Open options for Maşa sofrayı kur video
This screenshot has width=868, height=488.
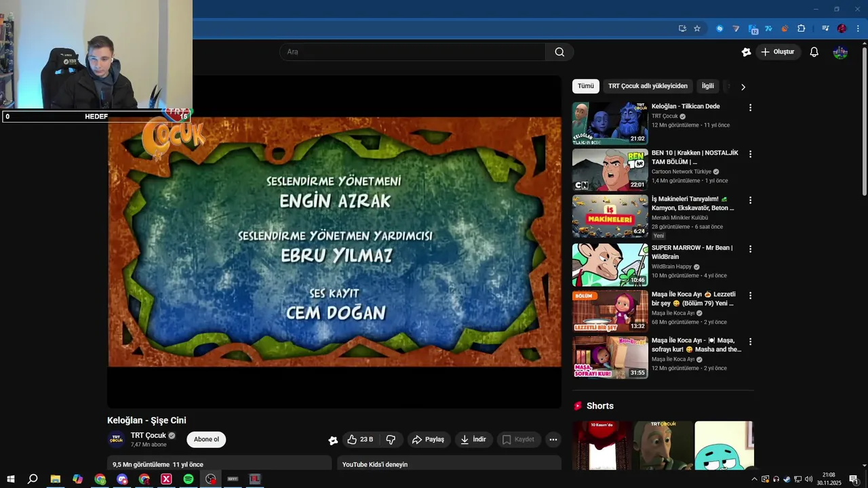tap(750, 342)
